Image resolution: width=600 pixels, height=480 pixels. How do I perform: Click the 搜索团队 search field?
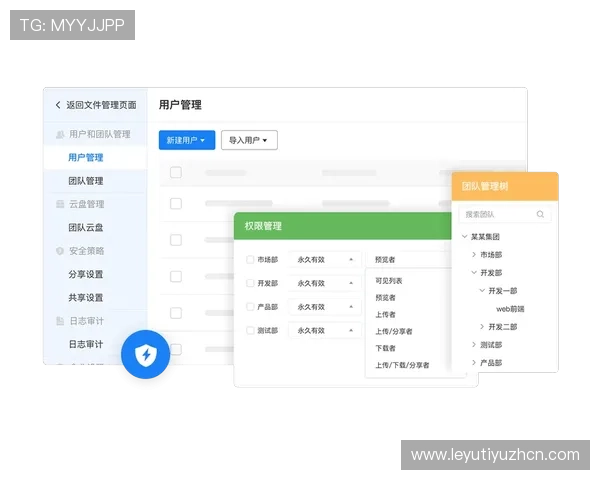point(505,214)
